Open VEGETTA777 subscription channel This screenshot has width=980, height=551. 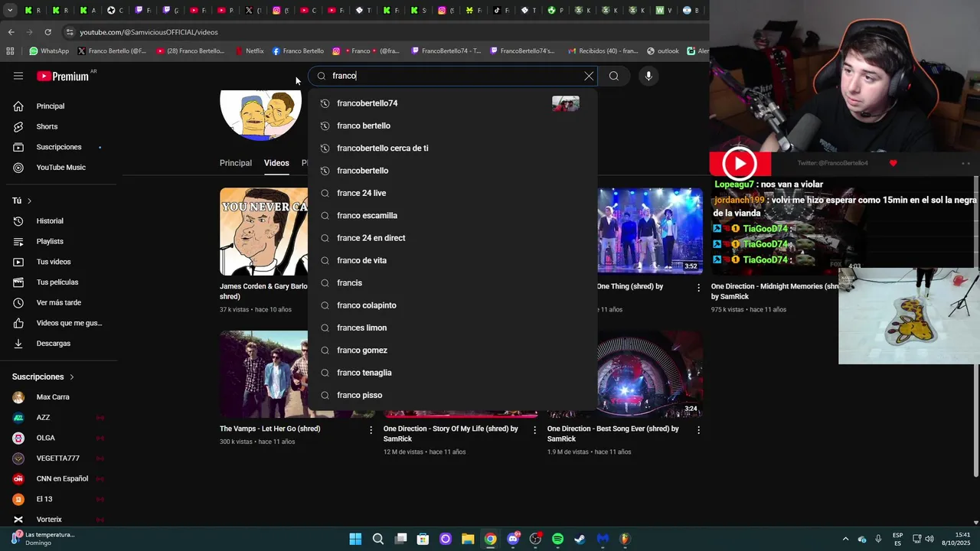click(x=58, y=458)
